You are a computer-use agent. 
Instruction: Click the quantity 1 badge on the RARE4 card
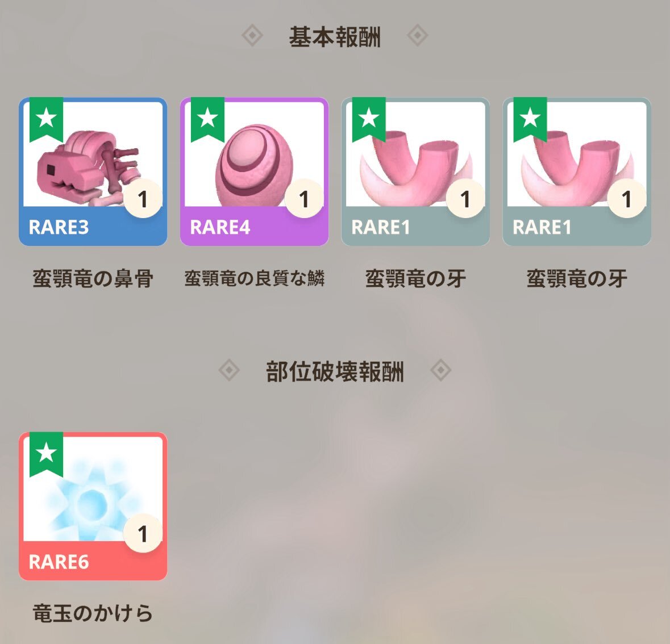(304, 199)
